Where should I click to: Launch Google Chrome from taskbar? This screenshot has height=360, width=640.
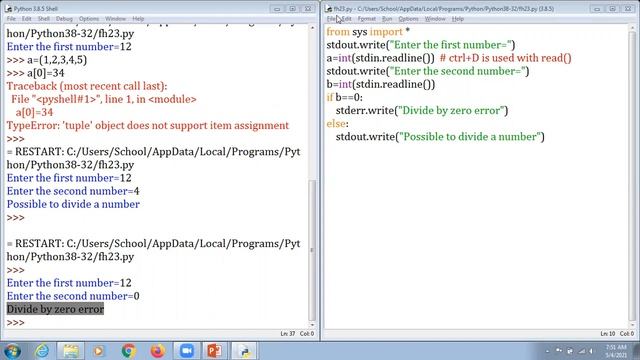pos(128,351)
